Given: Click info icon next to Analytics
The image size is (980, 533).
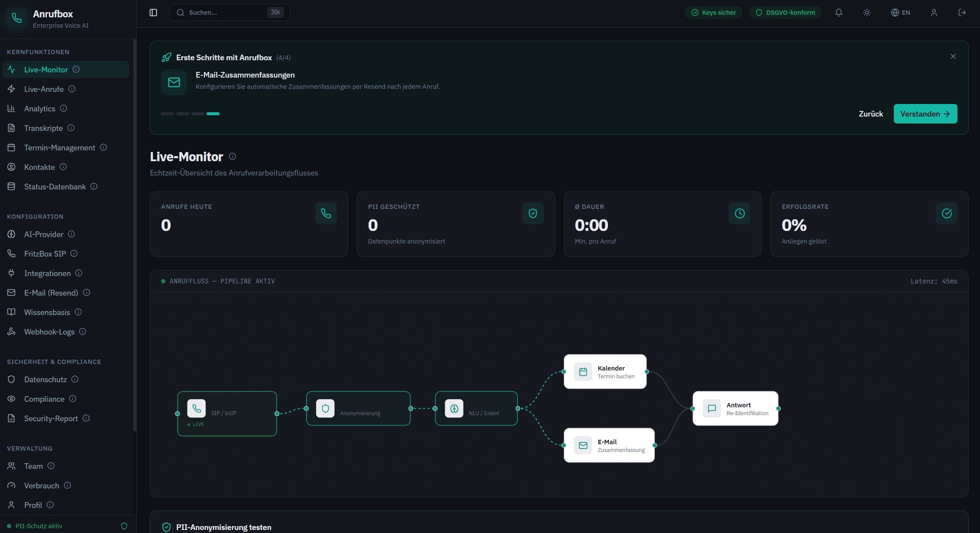Looking at the screenshot, I should (64, 108).
